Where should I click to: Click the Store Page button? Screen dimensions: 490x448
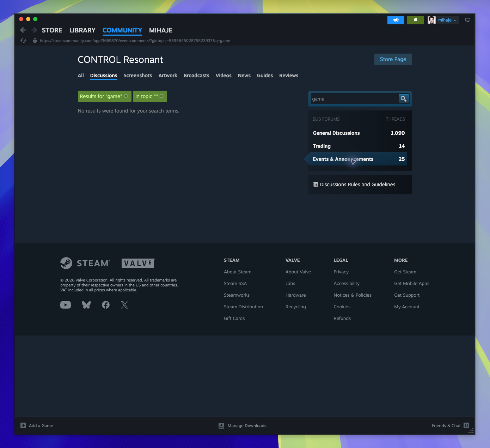pyautogui.click(x=393, y=59)
